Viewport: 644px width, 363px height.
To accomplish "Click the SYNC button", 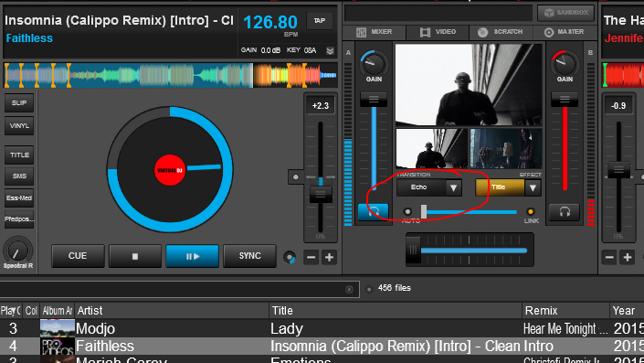I will coord(249,256).
